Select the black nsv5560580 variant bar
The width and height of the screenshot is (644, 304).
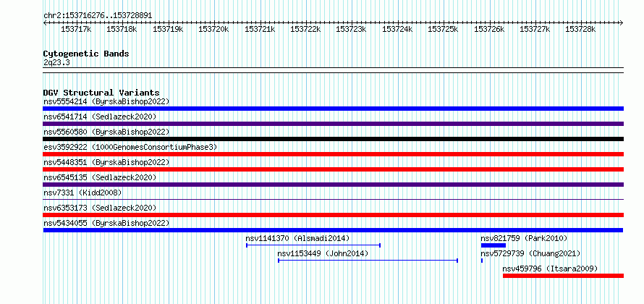(x=333, y=139)
